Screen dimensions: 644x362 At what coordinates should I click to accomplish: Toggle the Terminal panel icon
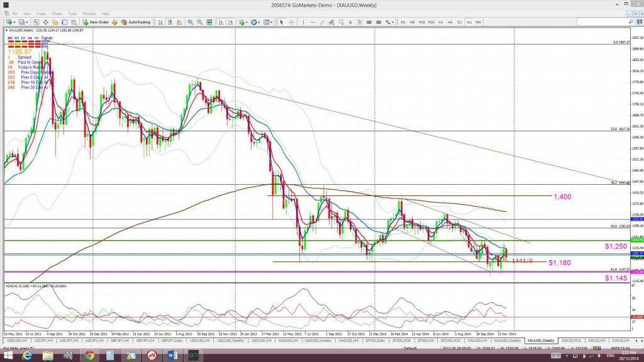(x=65, y=22)
